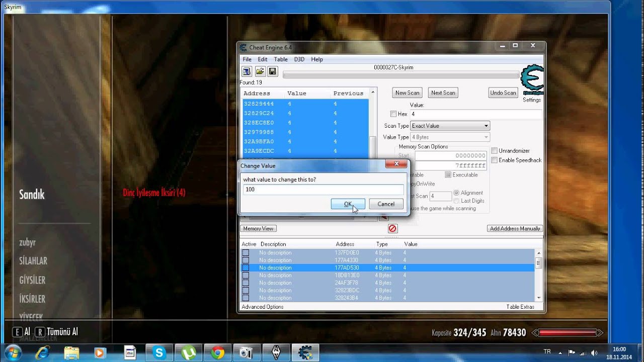This screenshot has height=362, width=644.
Task: Tick Active box for address 137FD0E0
Action: [246, 253]
